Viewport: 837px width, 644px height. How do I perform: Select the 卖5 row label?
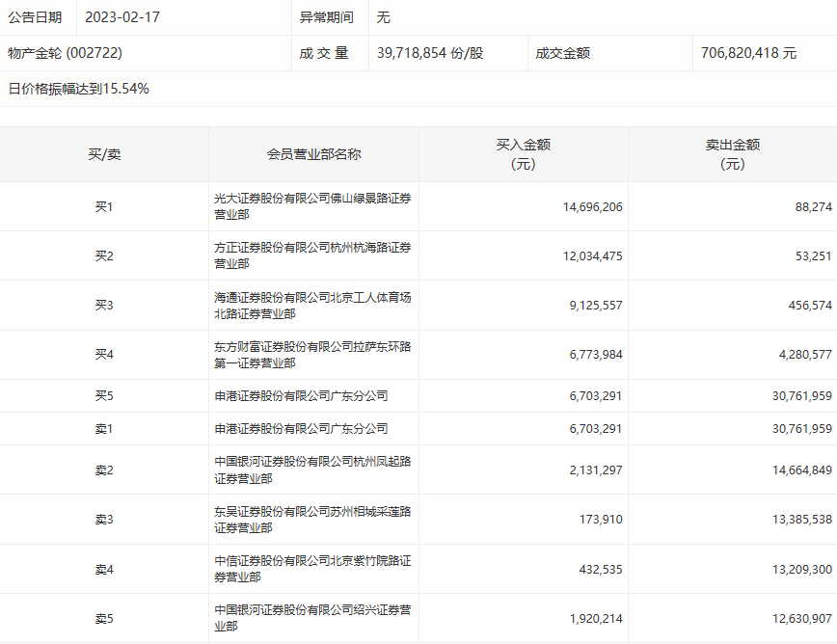point(104,618)
